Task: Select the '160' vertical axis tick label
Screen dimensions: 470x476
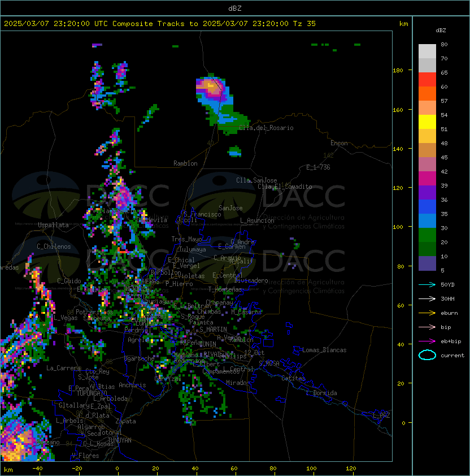Action: point(398,110)
